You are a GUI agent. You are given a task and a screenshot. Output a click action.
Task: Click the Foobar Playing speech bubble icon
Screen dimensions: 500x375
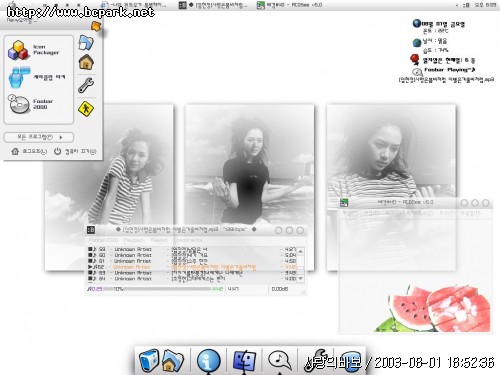click(x=417, y=71)
